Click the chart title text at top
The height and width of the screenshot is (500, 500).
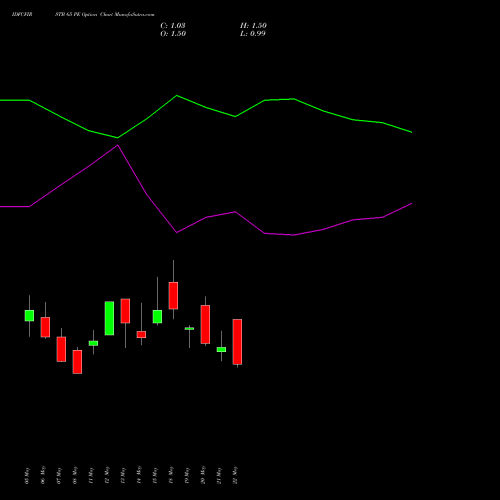(x=83, y=15)
